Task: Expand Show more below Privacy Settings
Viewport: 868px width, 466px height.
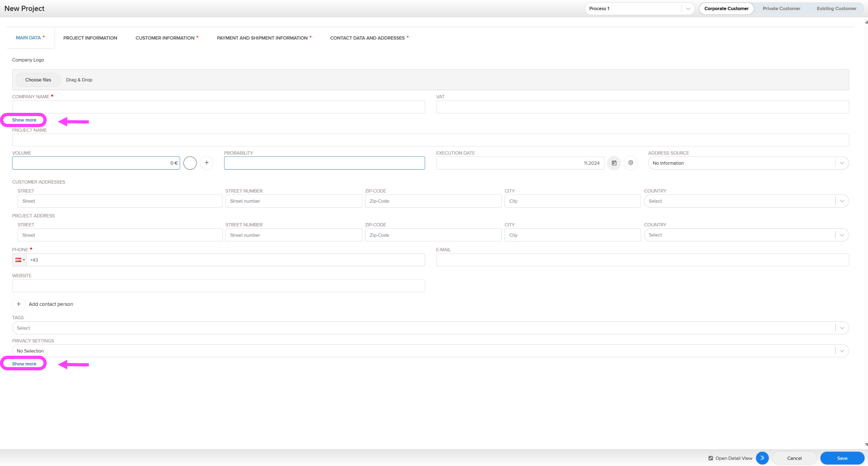Action: pyautogui.click(x=24, y=364)
